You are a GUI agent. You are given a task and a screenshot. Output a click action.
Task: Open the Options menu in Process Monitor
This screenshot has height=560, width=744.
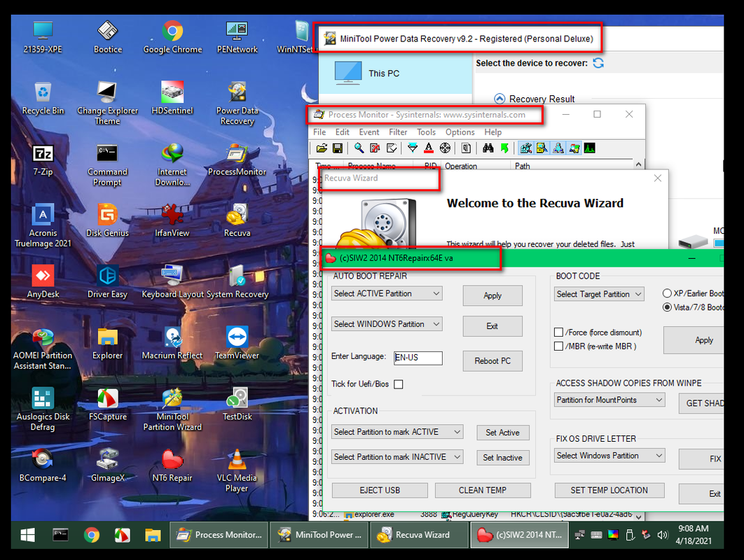pos(460,132)
